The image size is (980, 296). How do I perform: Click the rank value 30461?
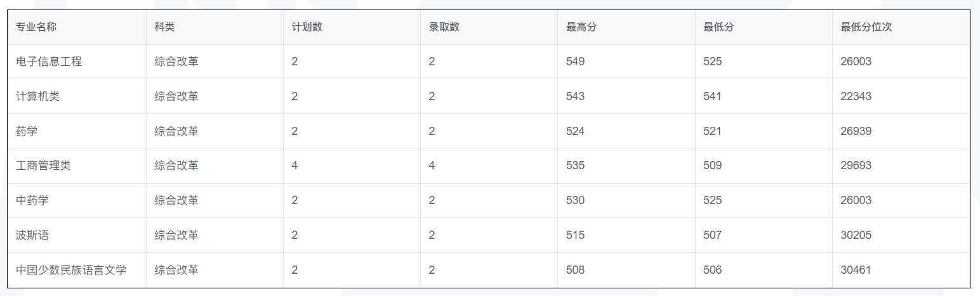(x=856, y=270)
